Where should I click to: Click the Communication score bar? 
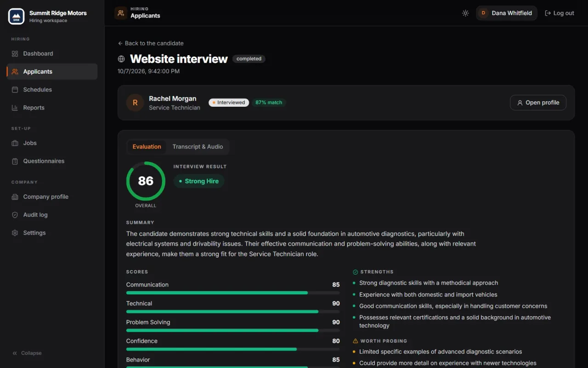coord(233,293)
